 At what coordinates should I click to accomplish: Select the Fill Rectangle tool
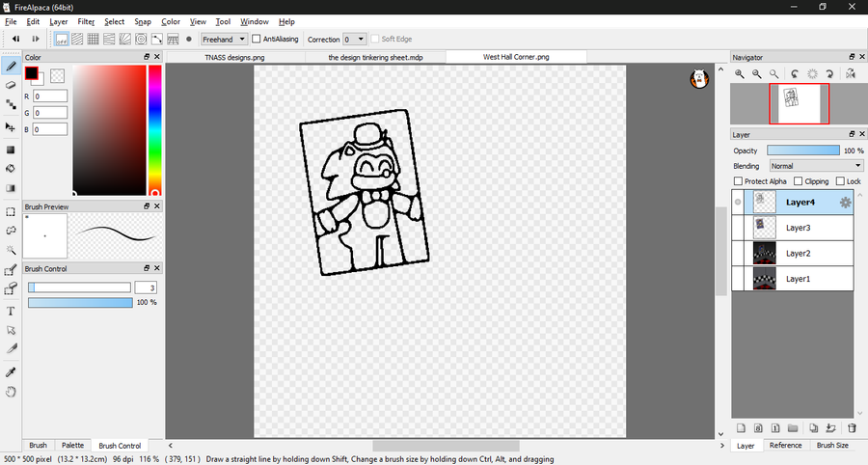[x=11, y=150]
